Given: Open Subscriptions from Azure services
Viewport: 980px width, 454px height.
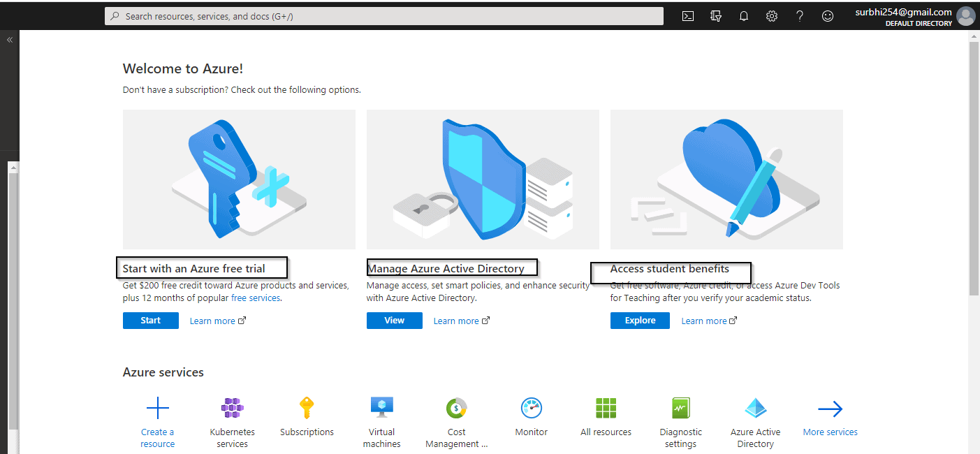Looking at the screenshot, I should (x=307, y=408).
